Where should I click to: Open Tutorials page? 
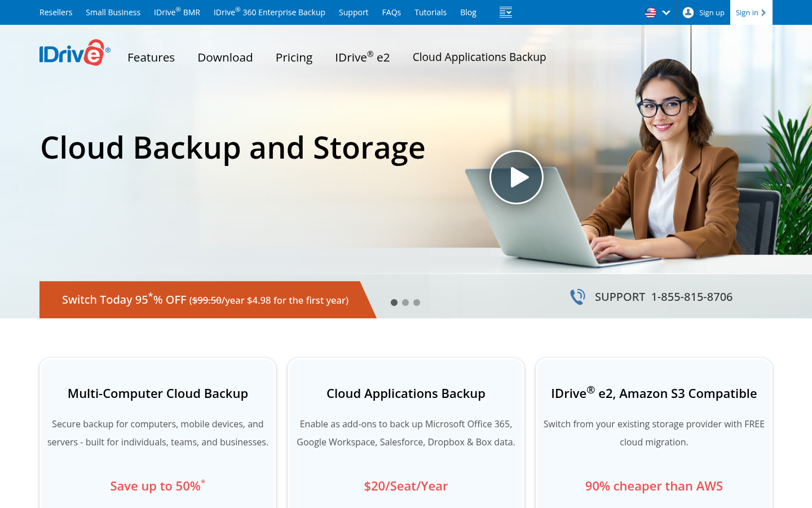coord(430,12)
